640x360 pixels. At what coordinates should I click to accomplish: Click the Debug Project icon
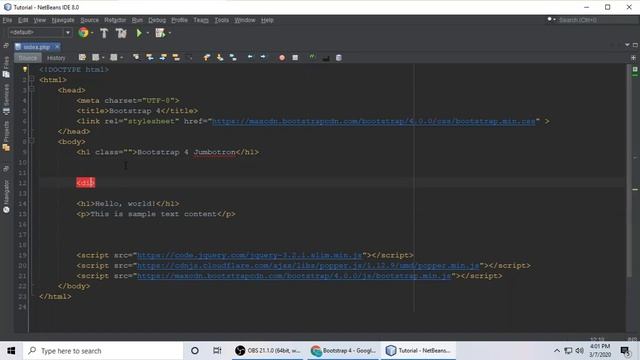[x=160, y=33]
